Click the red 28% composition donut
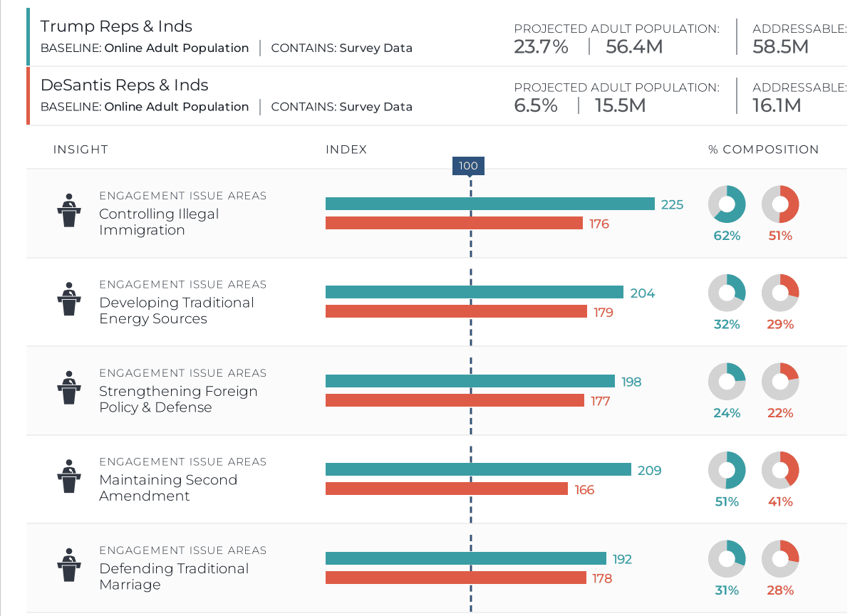Viewport: 860px width, 616px height. 780,559
